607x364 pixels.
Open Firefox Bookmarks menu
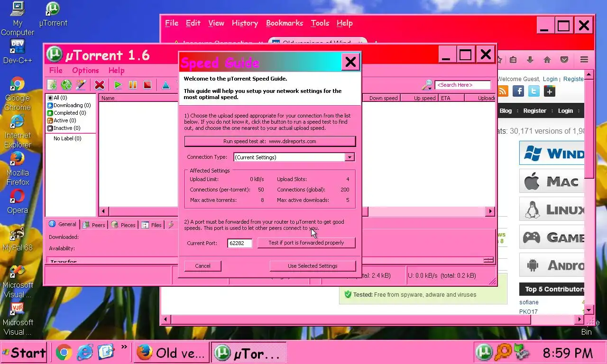coord(285,23)
